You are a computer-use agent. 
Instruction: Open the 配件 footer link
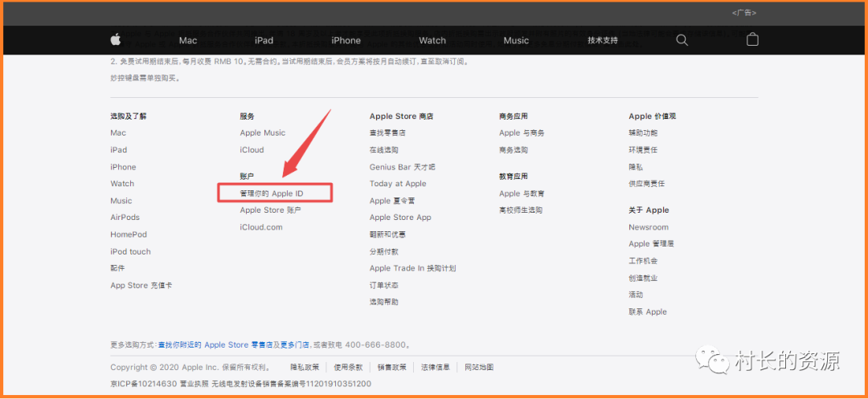pyautogui.click(x=117, y=268)
